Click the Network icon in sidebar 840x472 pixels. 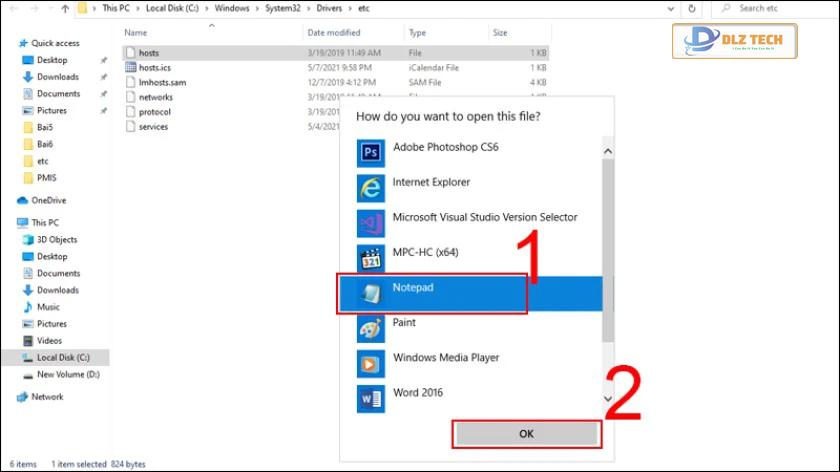(x=22, y=397)
